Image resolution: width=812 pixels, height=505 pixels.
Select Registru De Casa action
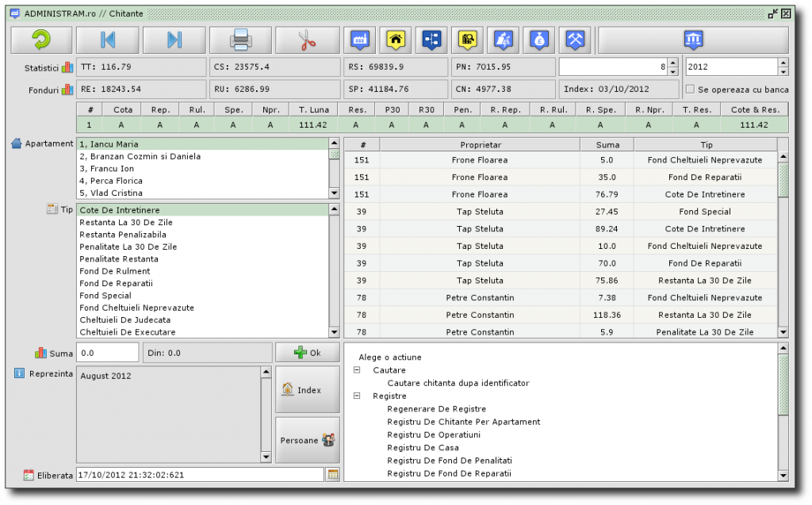[423, 447]
